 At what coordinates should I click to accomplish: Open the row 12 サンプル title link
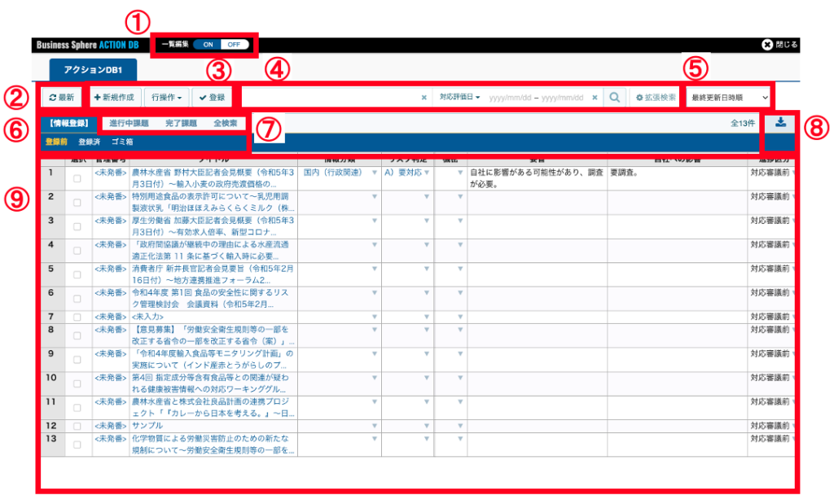coord(147,426)
